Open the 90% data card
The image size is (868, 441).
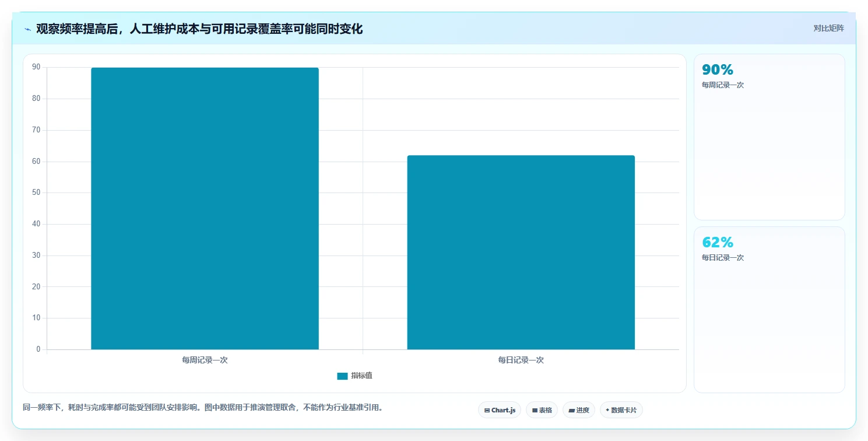(769, 137)
